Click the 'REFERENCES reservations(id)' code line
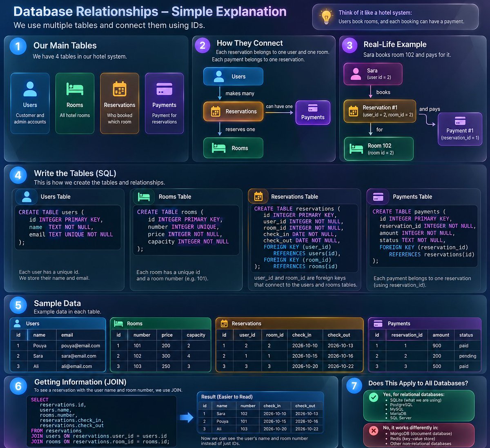This screenshot has width=490, height=448. pos(432,254)
